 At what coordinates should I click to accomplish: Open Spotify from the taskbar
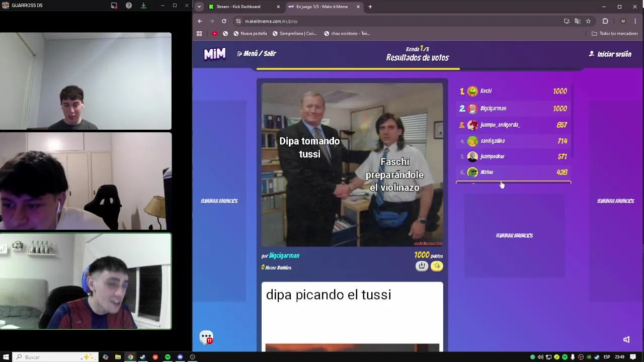pyautogui.click(x=168, y=357)
